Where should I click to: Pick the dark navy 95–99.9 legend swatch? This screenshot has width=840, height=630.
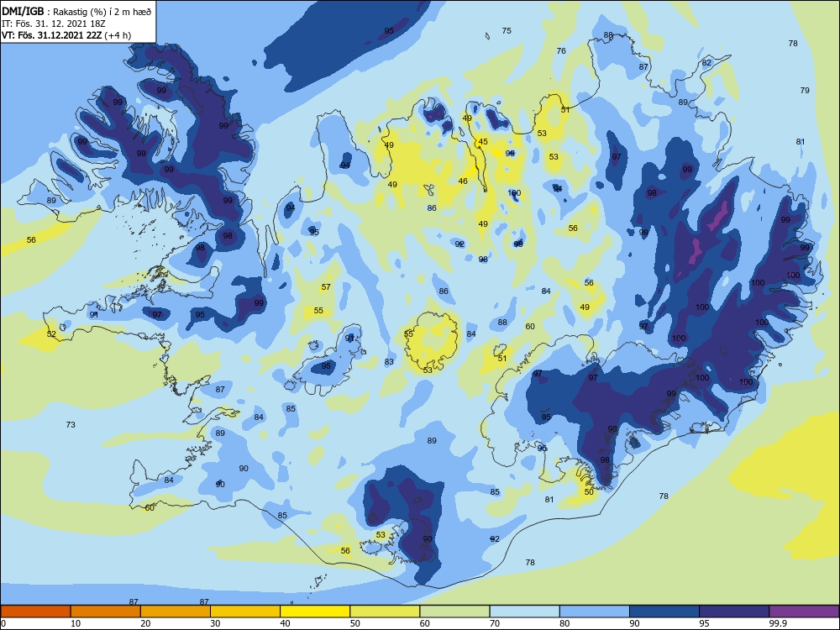[734, 612]
